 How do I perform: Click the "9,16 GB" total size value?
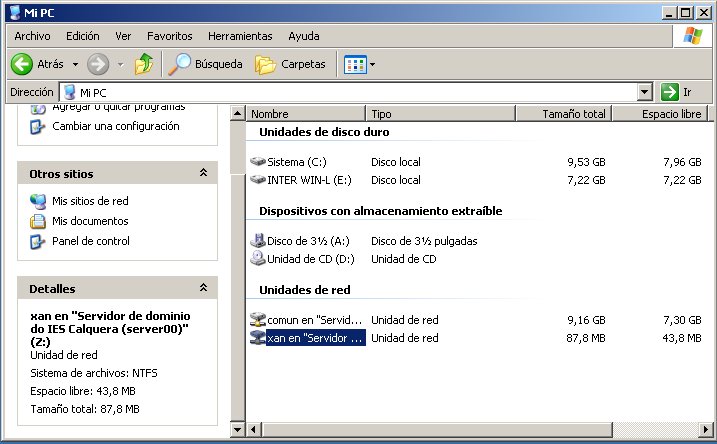tap(586, 320)
